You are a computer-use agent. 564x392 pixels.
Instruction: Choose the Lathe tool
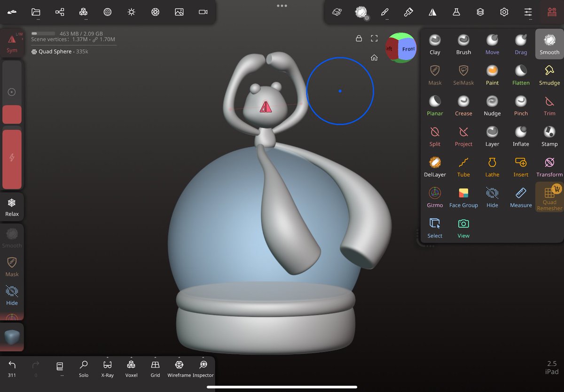click(492, 166)
